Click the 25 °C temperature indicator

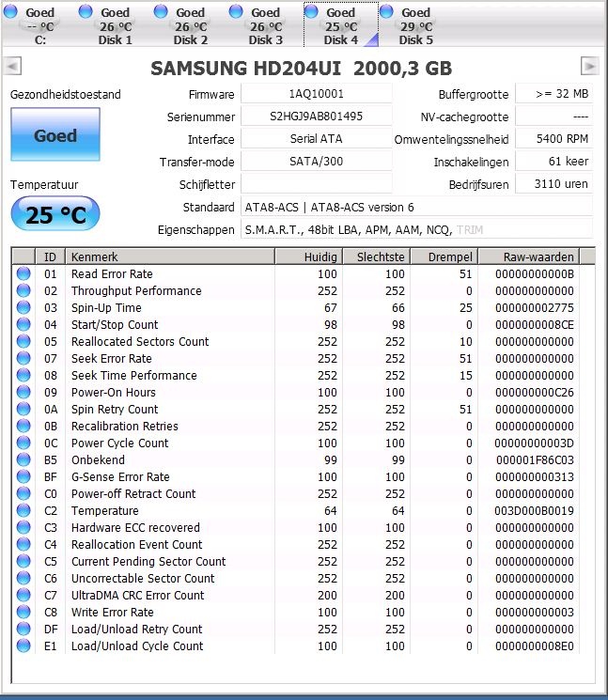tap(55, 214)
